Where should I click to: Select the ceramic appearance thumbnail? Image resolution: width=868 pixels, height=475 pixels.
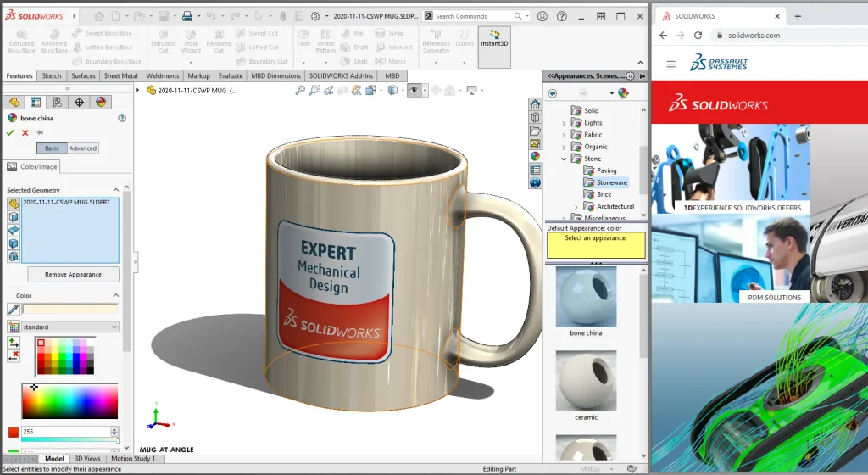(x=586, y=380)
